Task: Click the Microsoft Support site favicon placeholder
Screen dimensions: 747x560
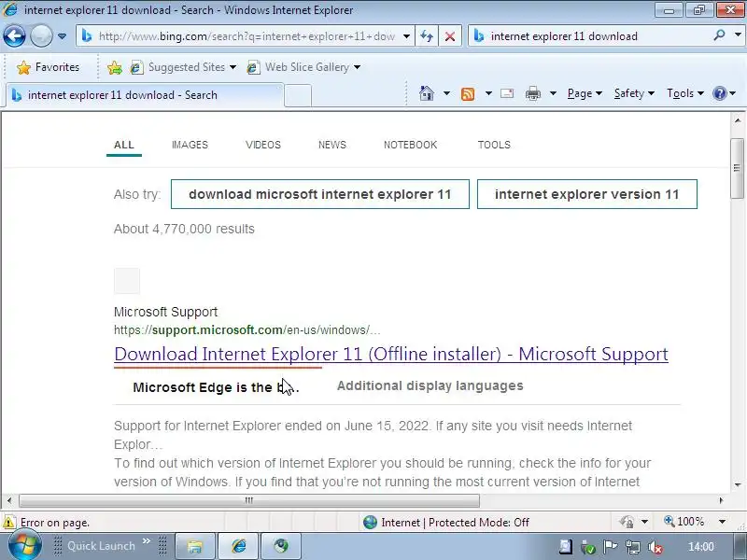Action: (x=127, y=281)
